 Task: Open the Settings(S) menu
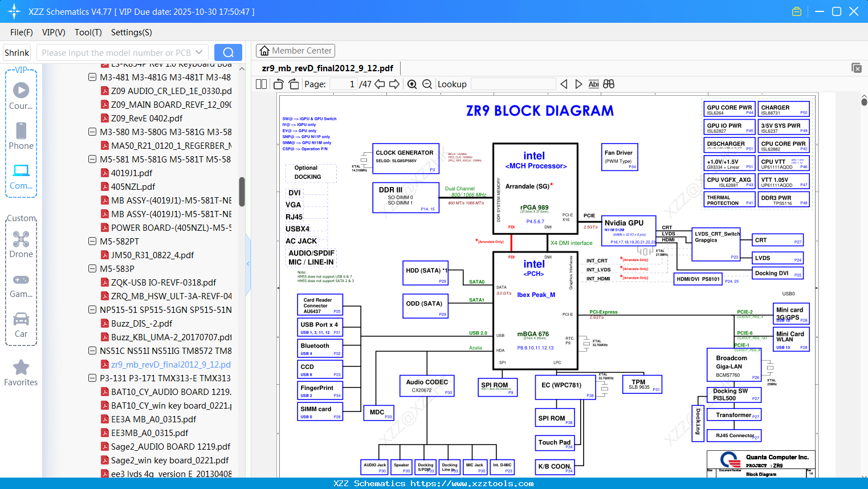[x=132, y=32]
